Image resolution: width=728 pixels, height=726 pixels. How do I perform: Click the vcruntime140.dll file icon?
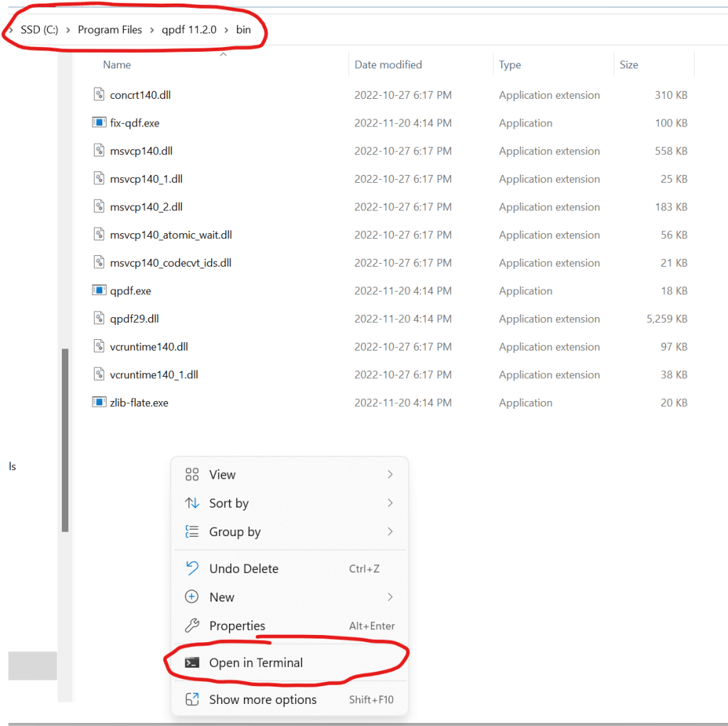pos(99,346)
